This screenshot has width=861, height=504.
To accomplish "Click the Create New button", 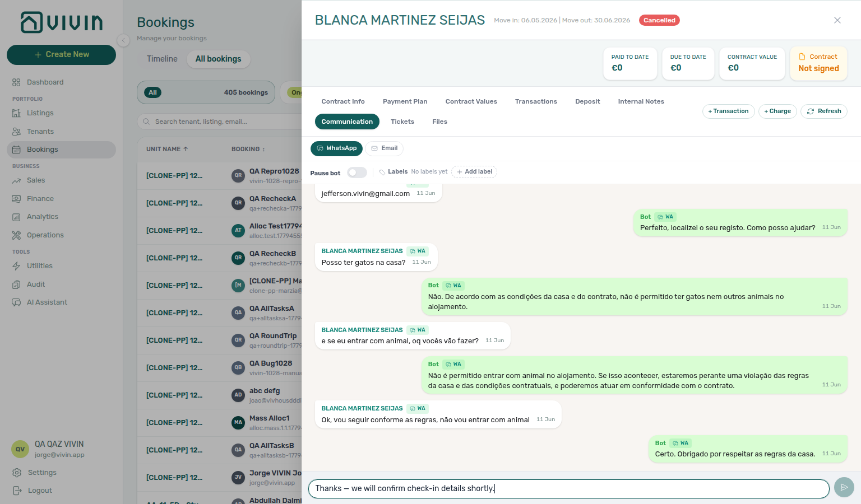I will coord(62,54).
